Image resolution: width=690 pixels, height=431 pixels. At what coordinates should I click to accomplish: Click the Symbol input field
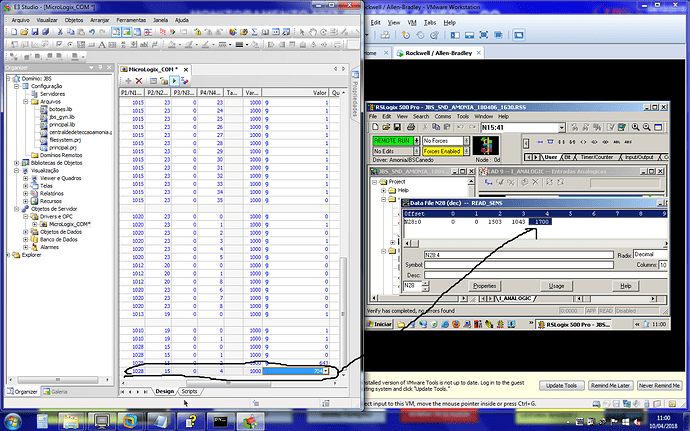518,265
